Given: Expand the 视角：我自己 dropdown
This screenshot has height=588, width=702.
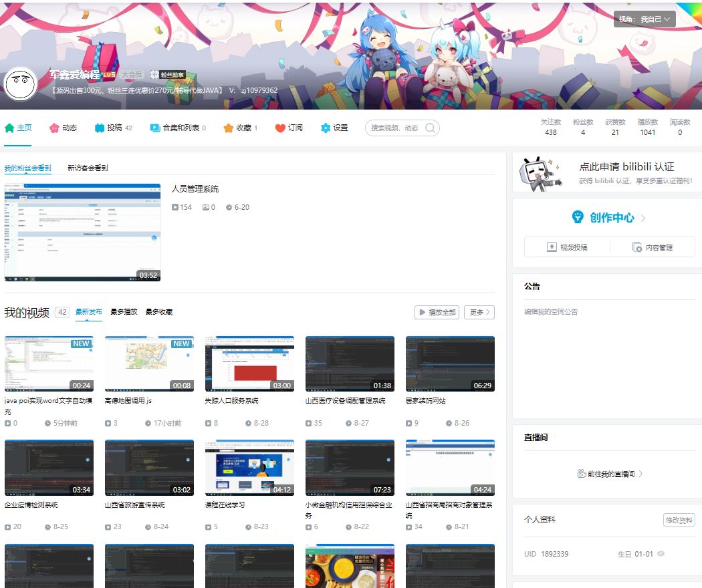Looking at the screenshot, I should point(645,19).
